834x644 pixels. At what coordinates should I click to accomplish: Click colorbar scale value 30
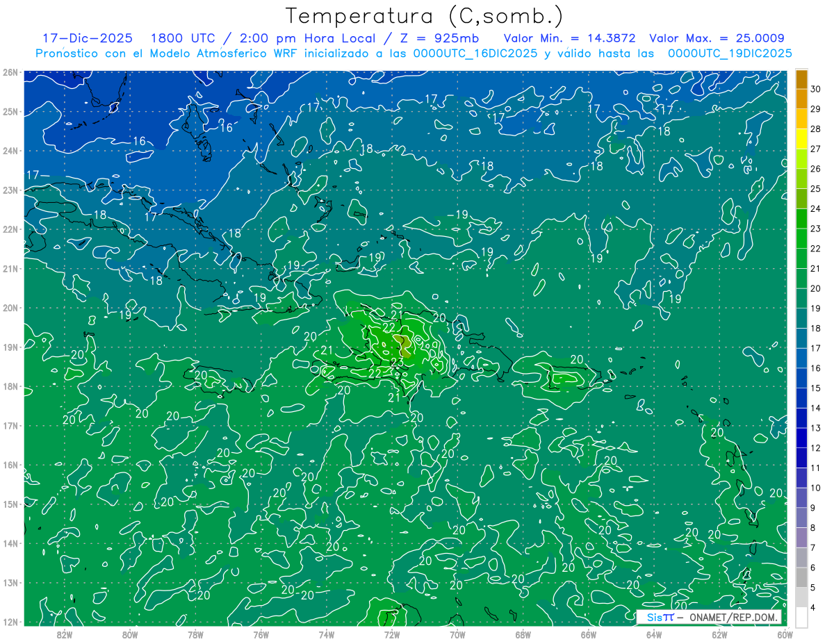pos(815,89)
